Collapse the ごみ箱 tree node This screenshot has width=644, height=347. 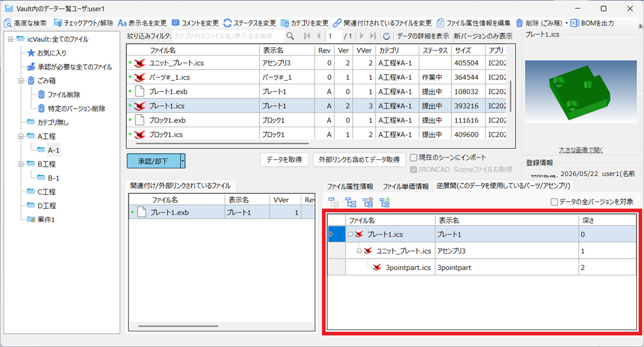click(x=21, y=81)
